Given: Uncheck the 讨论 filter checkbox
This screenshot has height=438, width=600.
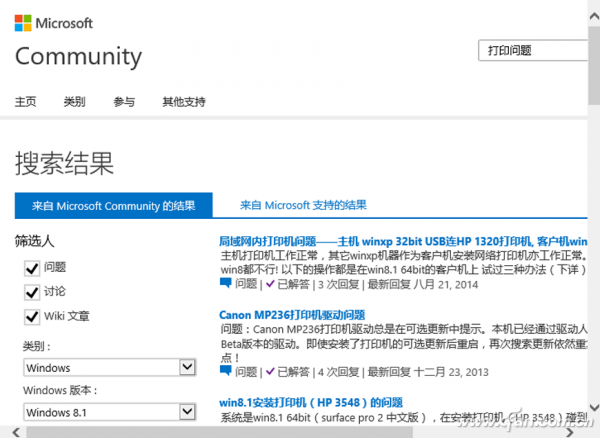Looking at the screenshot, I should click(32, 292).
